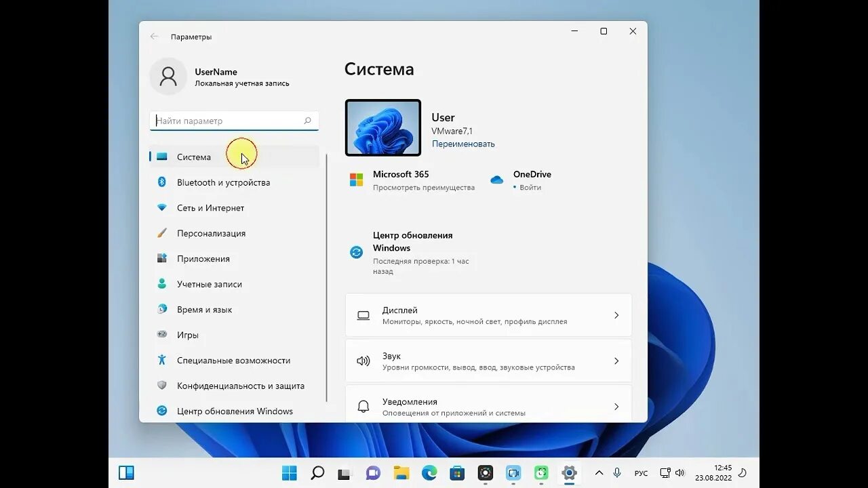
Task: Click the bell icon beside Уведомления
Action: [363, 407]
